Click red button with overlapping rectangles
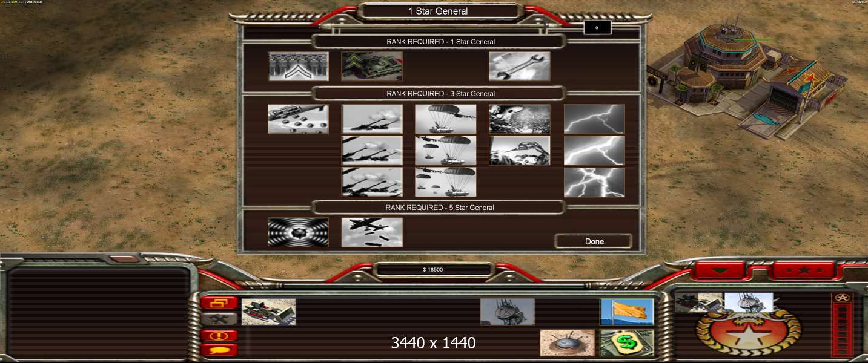This screenshot has height=363, width=868. (219, 303)
